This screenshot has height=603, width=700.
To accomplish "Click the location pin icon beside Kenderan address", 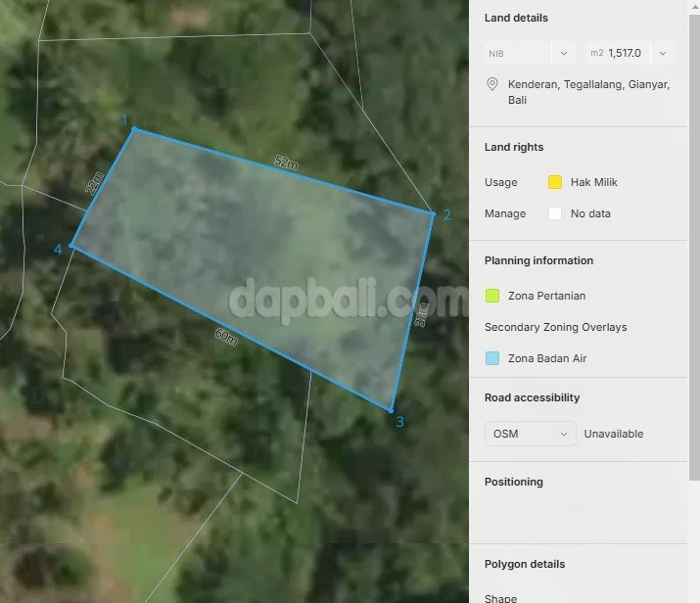I will [493, 85].
